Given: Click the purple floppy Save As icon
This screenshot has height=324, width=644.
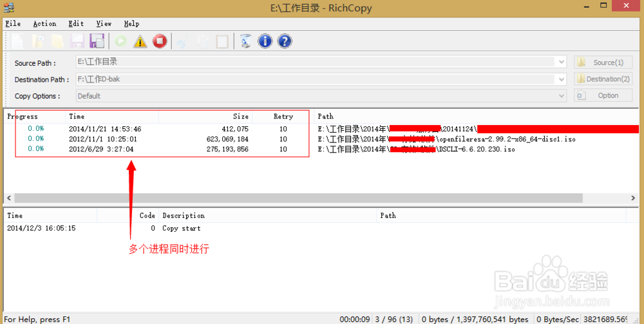Looking at the screenshot, I should click(x=97, y=41).
